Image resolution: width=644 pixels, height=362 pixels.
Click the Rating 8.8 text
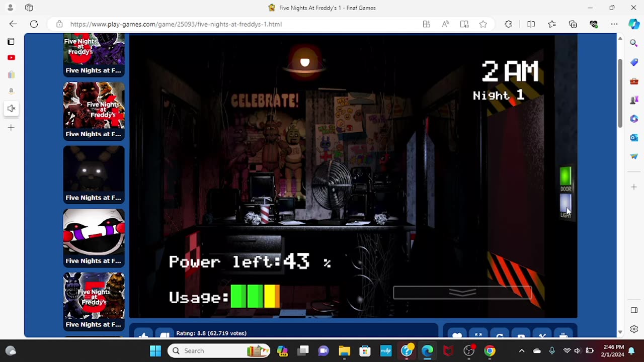click(x=211, y=333)
